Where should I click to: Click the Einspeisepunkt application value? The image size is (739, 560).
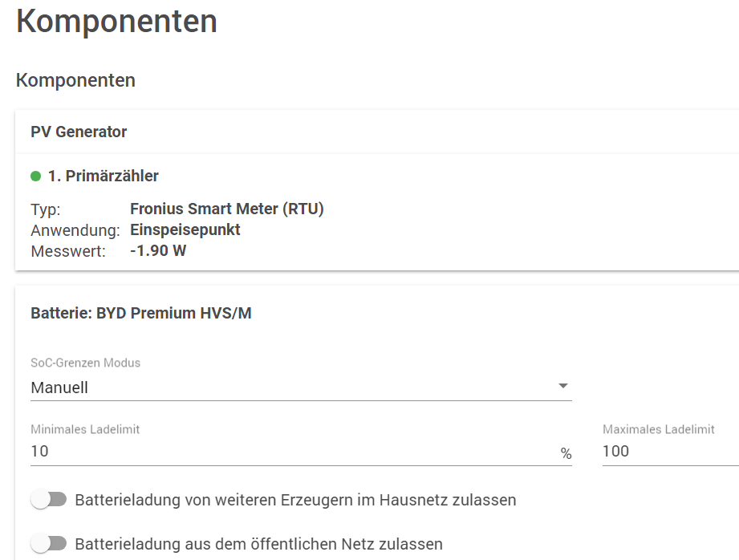[x=185, y=230]
